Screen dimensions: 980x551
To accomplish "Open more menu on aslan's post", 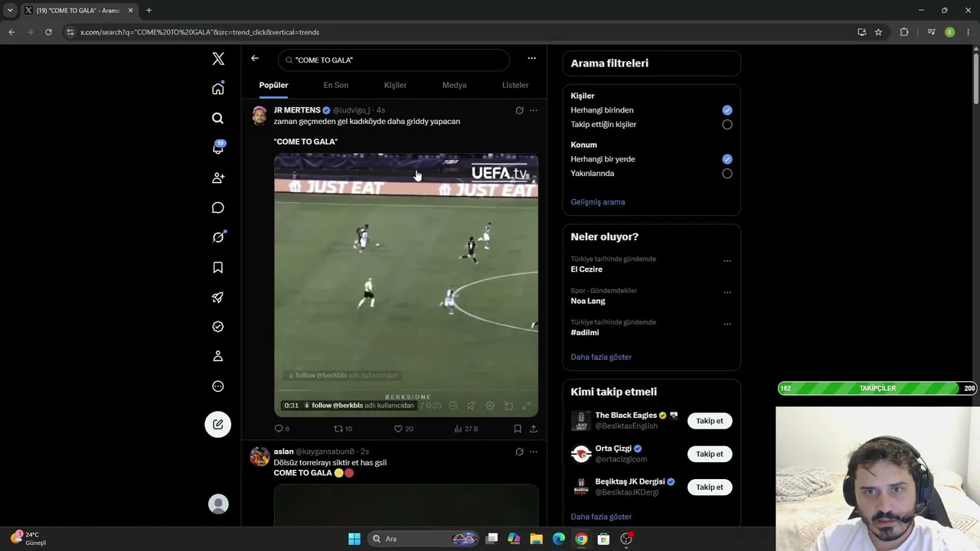I will tap(534, 452).
